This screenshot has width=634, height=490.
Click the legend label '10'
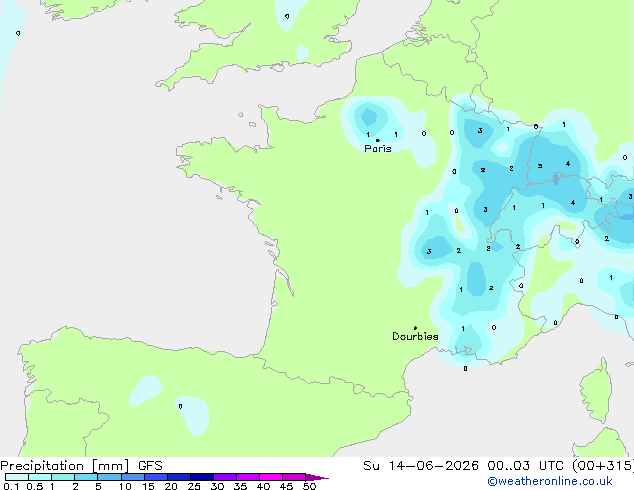(125, 486)
